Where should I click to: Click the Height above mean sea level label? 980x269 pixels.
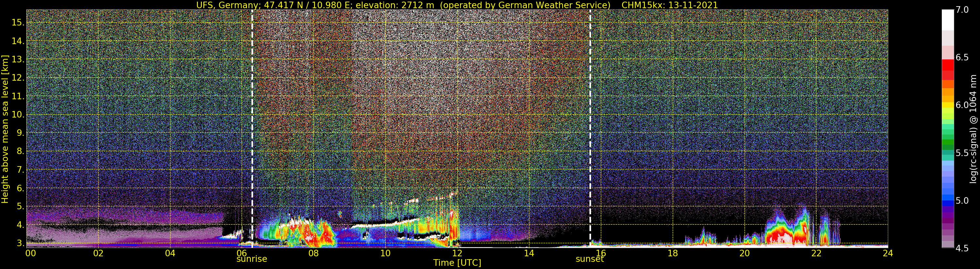5,129
